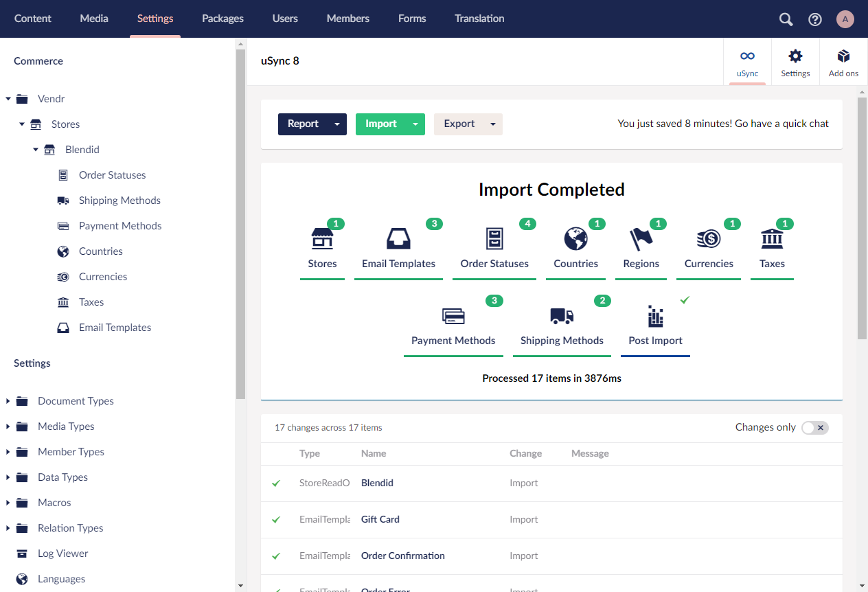Expand the Macros folder
Image resolution: width=868 pixels, height=592 pixels.
point(8,503)
